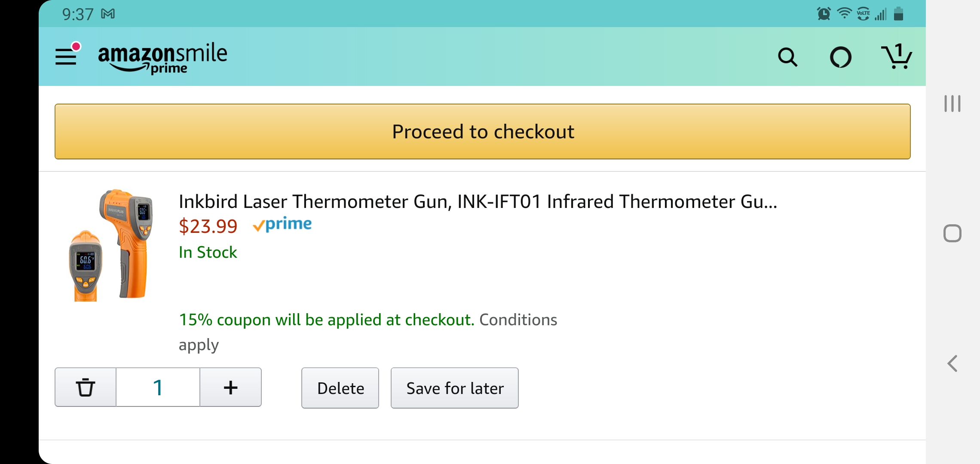Open the shopping cart icon
The height and width of the screenshot is (464, 980).
pyautogui.click(x=897, y=57)
